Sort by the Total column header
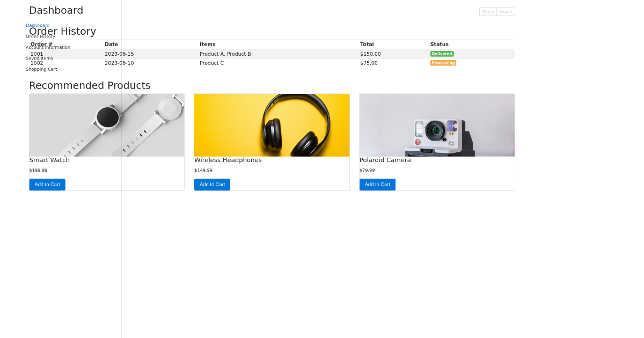Viewport: 644px width, 338px height. click(367, 44)
